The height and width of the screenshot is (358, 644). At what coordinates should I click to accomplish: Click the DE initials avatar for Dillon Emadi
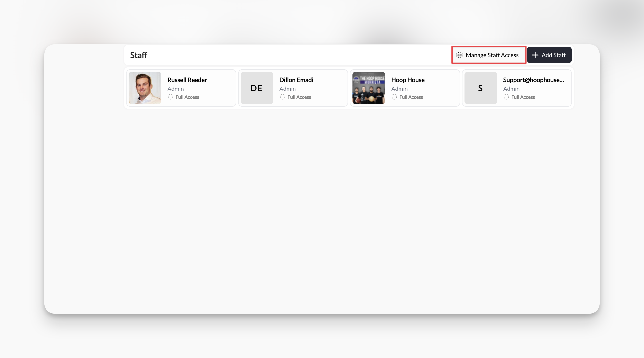tap(257, 88)
